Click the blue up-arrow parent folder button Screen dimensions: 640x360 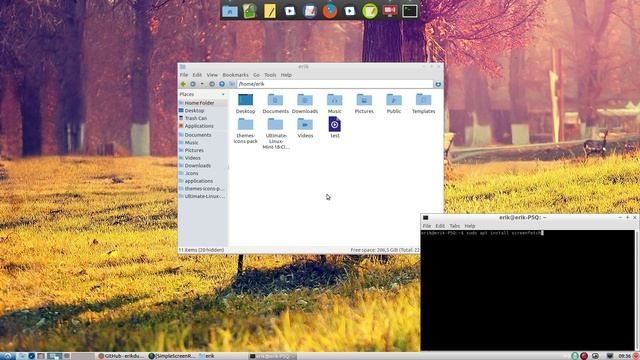point(222,84)
